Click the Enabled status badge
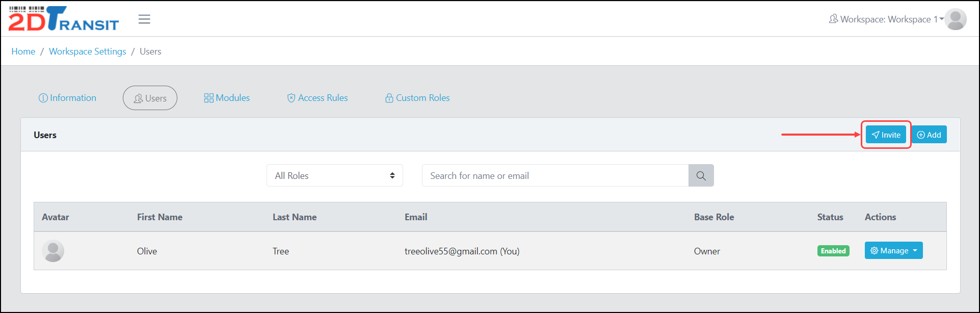Viewport: 980px width, 313px height. (833, 251)
